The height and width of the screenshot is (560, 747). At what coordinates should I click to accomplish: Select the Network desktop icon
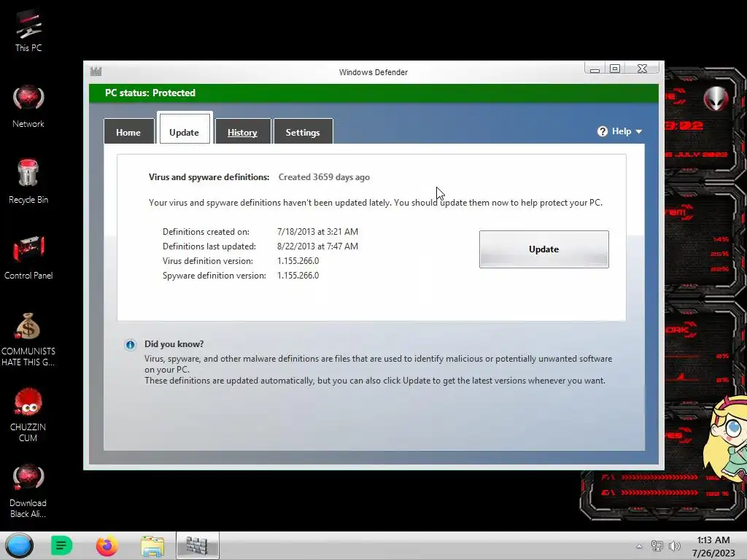(28, 106)
